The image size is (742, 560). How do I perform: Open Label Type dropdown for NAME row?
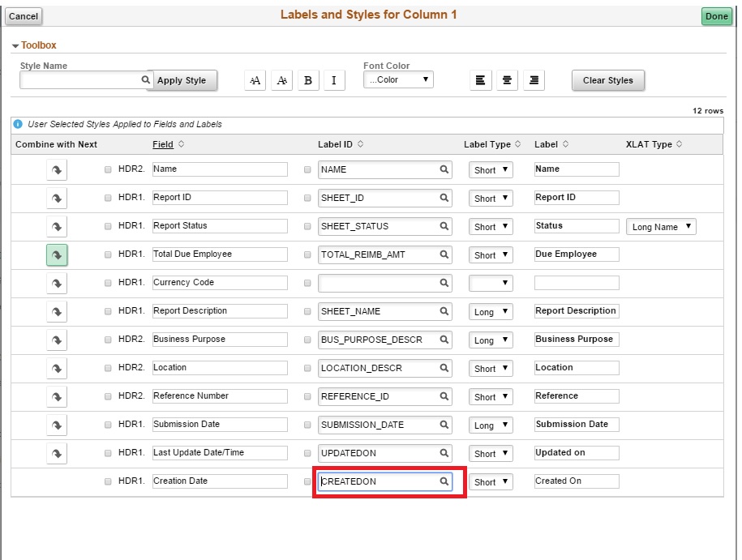491,170
